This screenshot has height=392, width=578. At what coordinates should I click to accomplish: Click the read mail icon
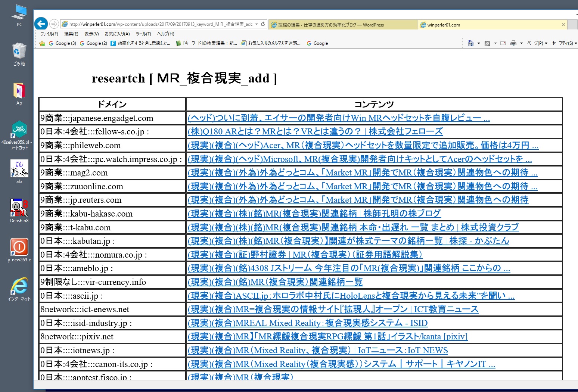(x=503, y=43)
